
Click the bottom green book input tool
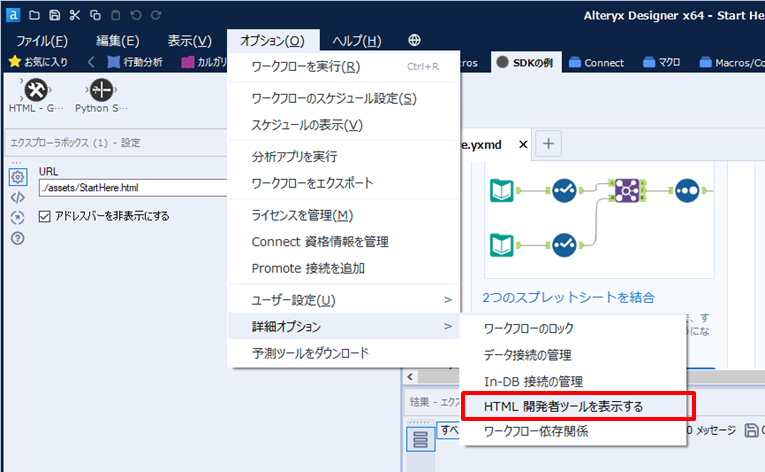[502, 245]
